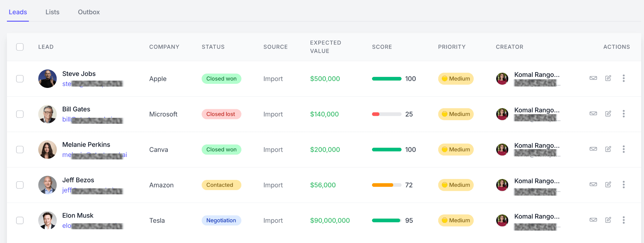Click the $90,000,000 expected value

click(330, 221)
